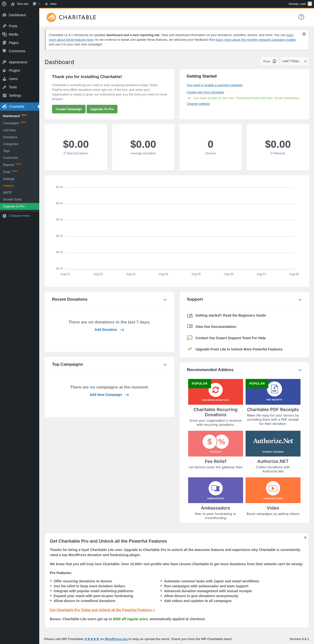The height and width of the screenshot is (644, 314).
Task: Click the Plugins plug icon in sidebar
Action: click(x=4, y=70)
